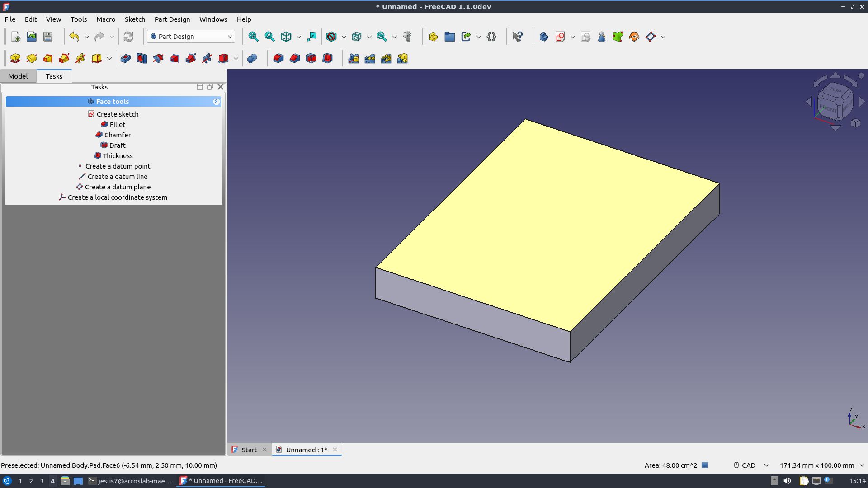Click Create sketch in Face tools
Viewport: 868px width, 488px height.
coord(113,114)
